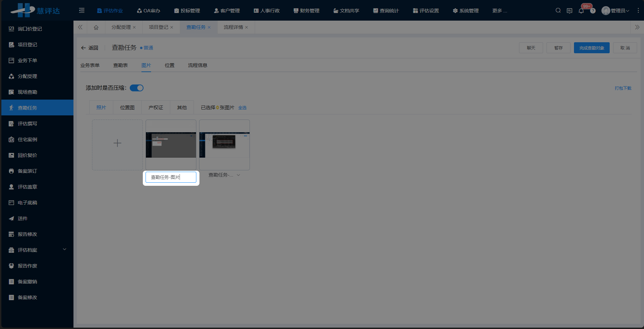Viewport: 644px width, 329px height.
Task: Toggle the 添加时是否压缩 compression switch
Action: click(137, 88)
